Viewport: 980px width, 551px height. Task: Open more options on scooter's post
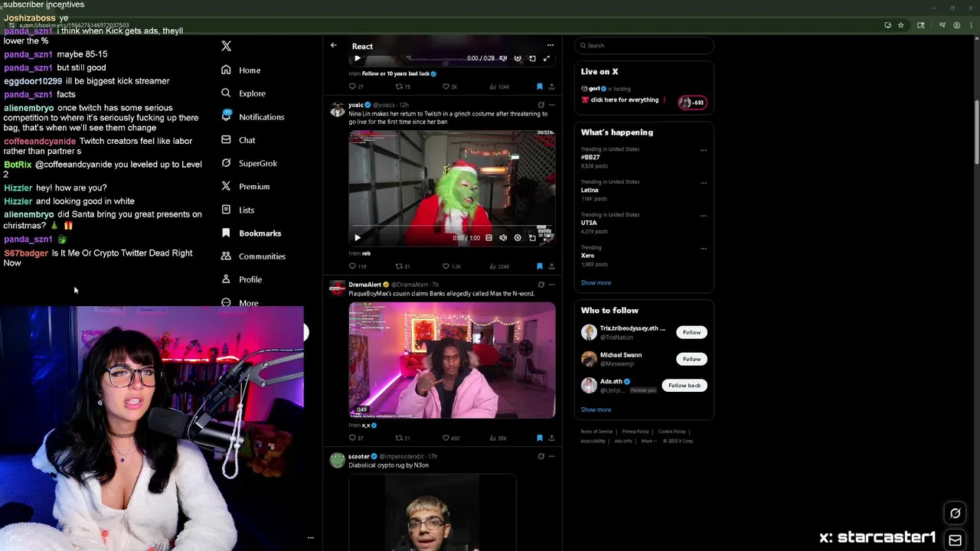pos(551,456)
